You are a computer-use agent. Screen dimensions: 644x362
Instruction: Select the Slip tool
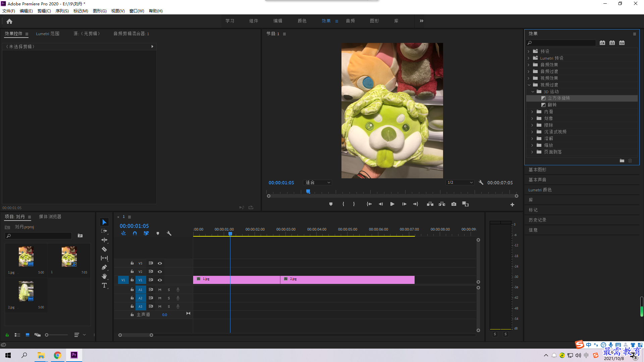104,258
